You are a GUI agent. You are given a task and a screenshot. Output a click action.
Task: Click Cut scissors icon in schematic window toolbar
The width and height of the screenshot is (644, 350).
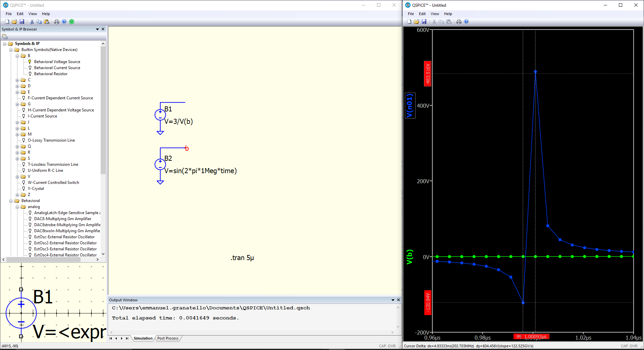[32, 21]
